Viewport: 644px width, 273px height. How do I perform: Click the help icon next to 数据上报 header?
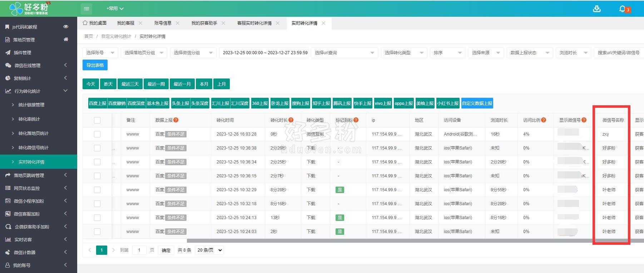point(176,120)
